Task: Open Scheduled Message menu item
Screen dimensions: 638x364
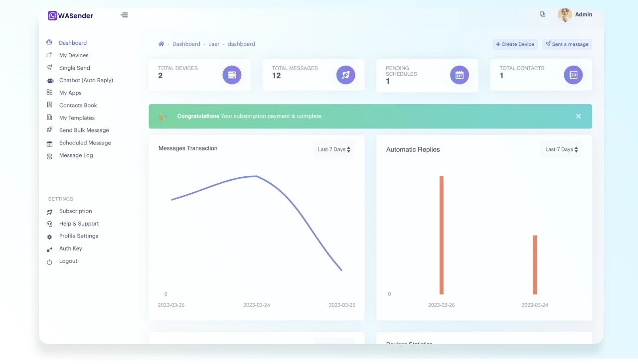Action: (85, 143)
